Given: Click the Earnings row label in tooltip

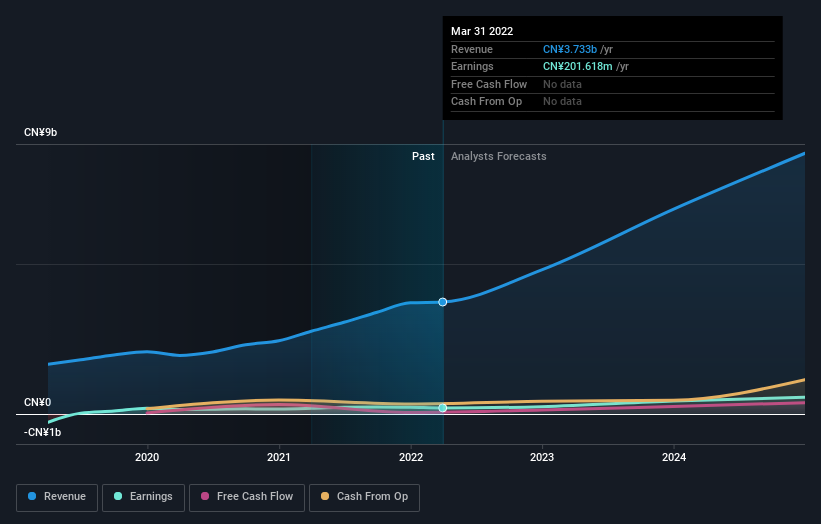Looking at the screenshot, I should [x=472, y=66].
